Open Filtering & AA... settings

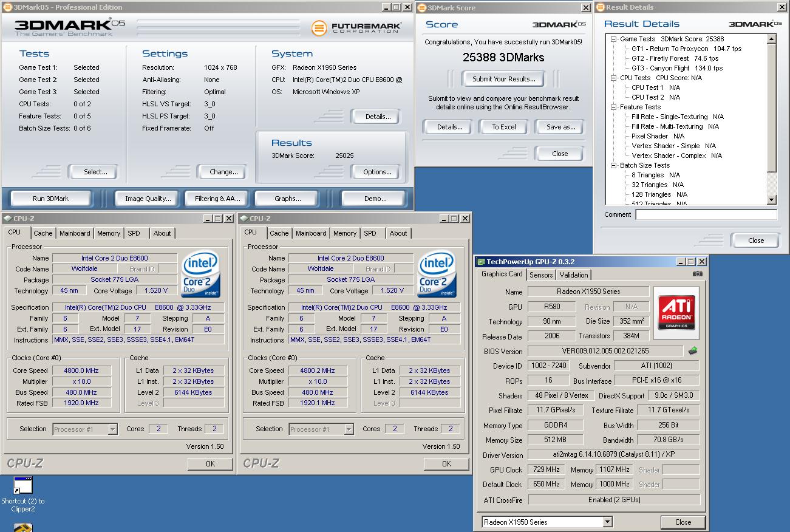(x=217, y=199)
